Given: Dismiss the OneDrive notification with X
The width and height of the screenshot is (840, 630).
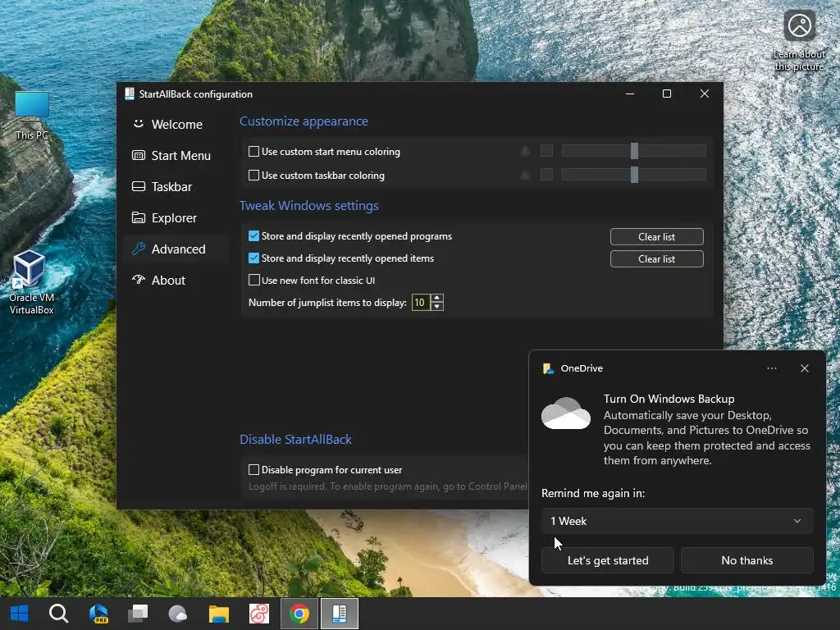Looking at the screenshot, I should pyautogui.click(x=804, y=368).
